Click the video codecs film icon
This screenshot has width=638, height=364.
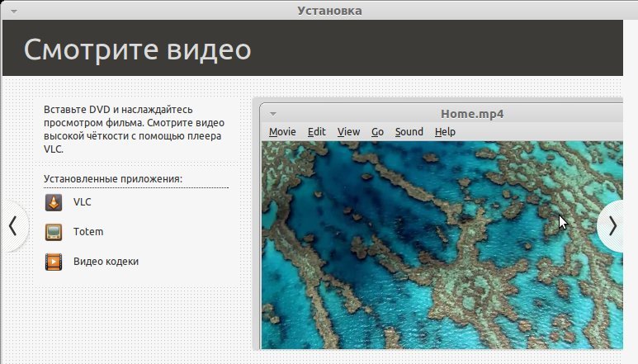54,262
